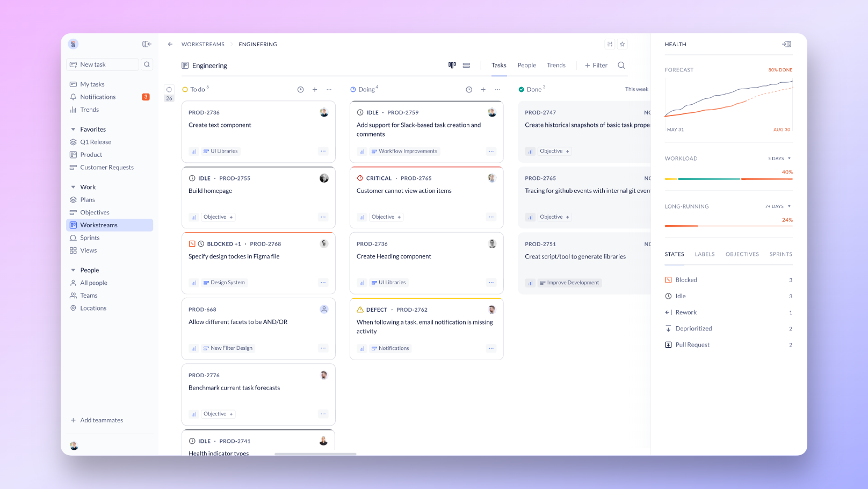Switch to the People tab

click(x=527, y=65)
